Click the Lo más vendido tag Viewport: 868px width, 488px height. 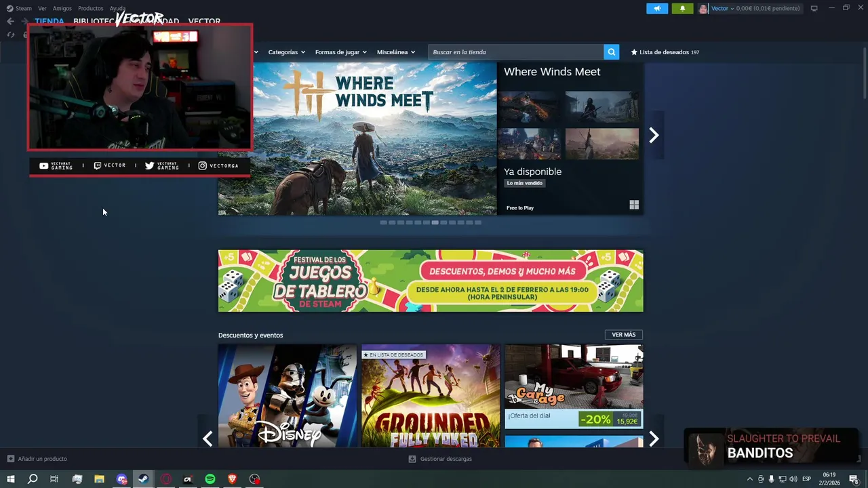(x=524, y=183)
